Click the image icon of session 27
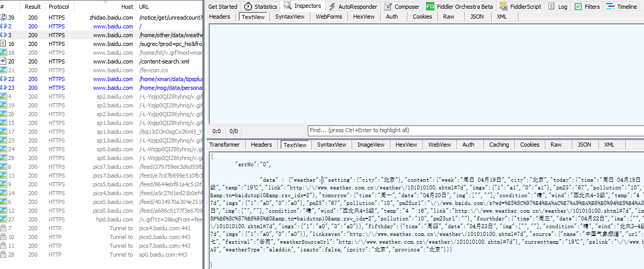This screenshot has width=644, height=269. coord(4,219)
